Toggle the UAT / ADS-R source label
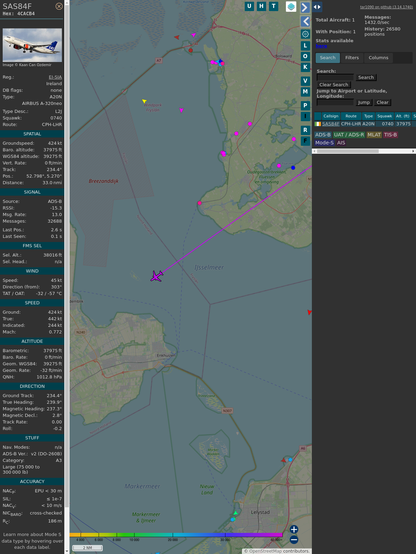416x554 pixels. [x=348, y=135]
